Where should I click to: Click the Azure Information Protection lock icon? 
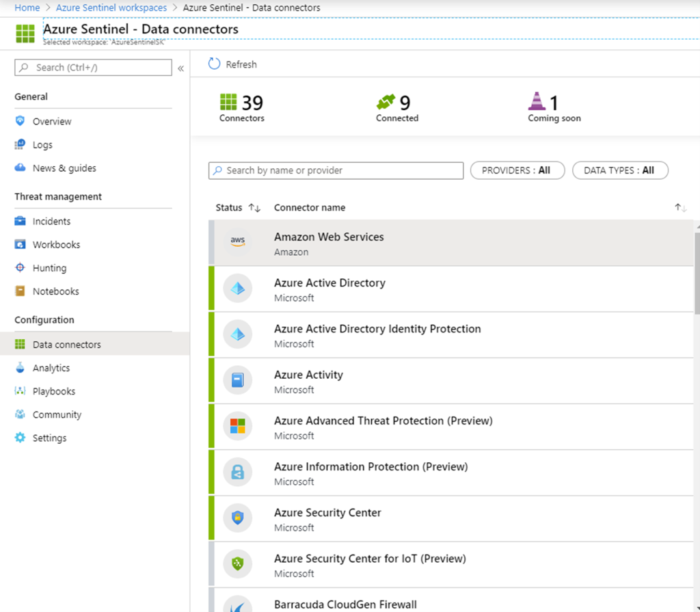point(237,472)
